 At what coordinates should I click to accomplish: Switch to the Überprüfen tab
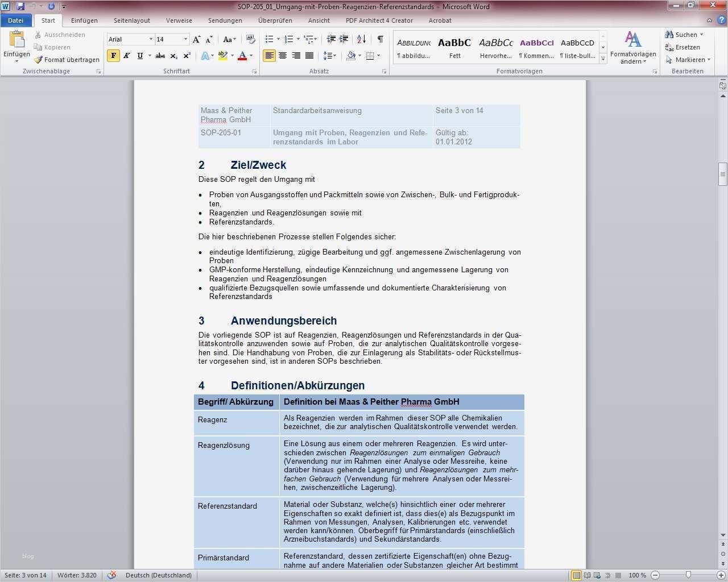pyautogui.click(x=275, y=20)
